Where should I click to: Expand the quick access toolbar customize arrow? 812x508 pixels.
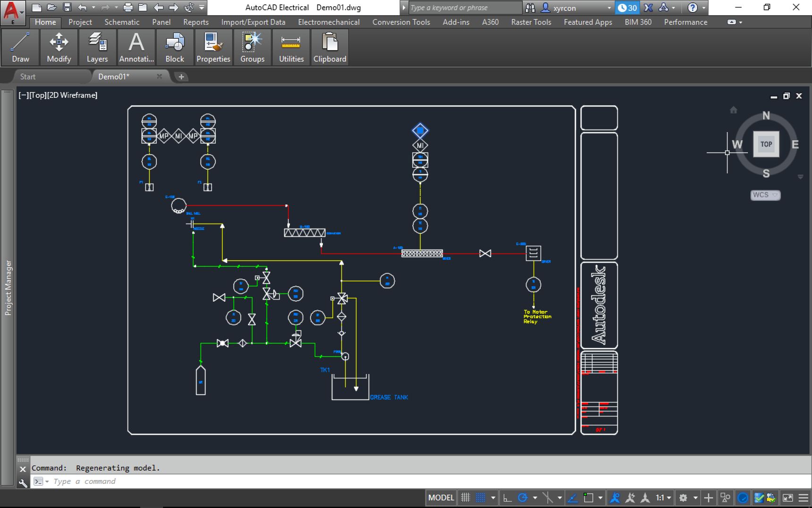pos(202,8)
